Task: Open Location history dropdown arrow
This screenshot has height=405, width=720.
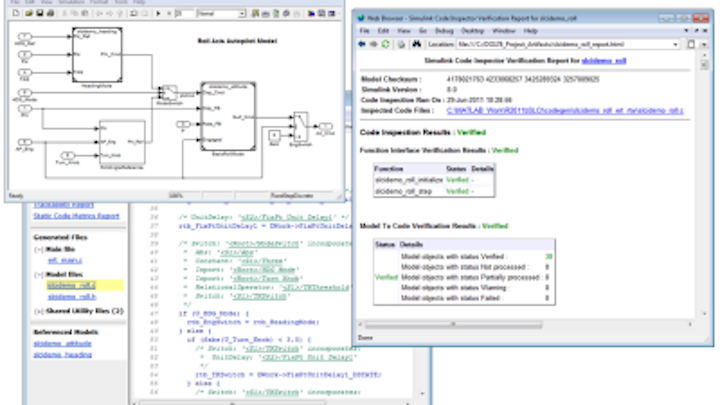Action: coord(675,45)
